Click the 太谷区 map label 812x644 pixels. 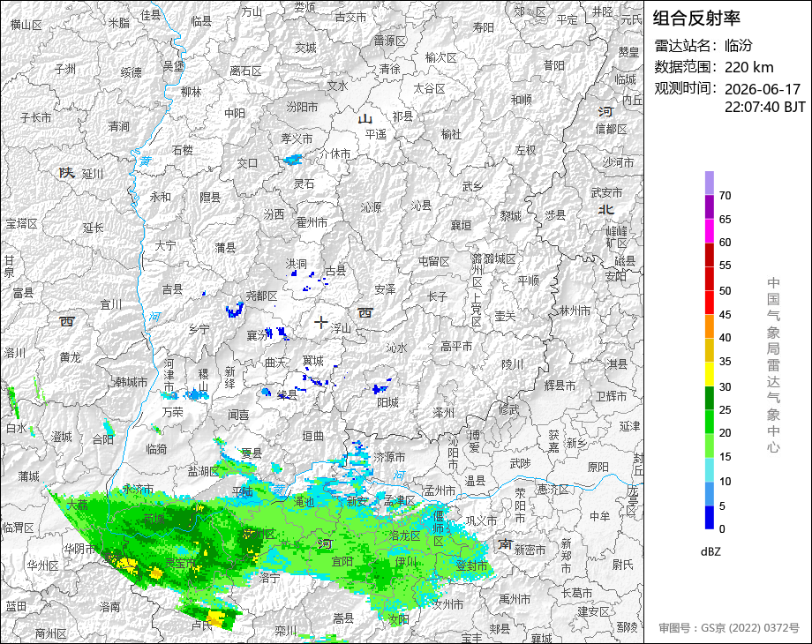pos(429,88)
